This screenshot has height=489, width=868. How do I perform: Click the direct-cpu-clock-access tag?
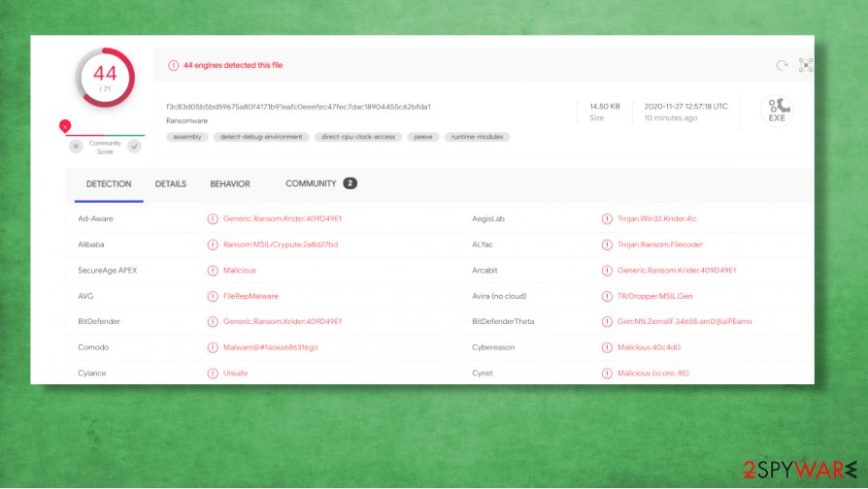(358, 137)
